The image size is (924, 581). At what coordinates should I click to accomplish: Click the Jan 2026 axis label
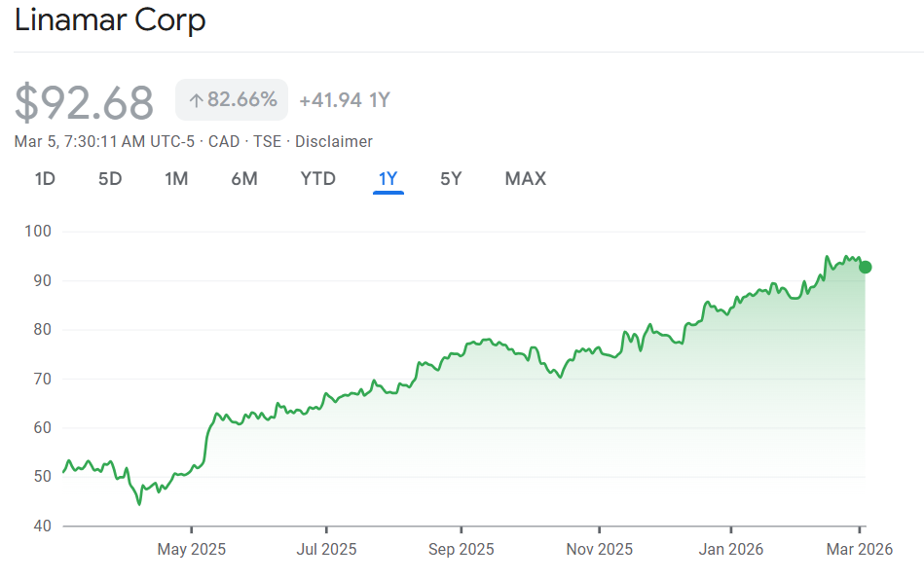731,550
